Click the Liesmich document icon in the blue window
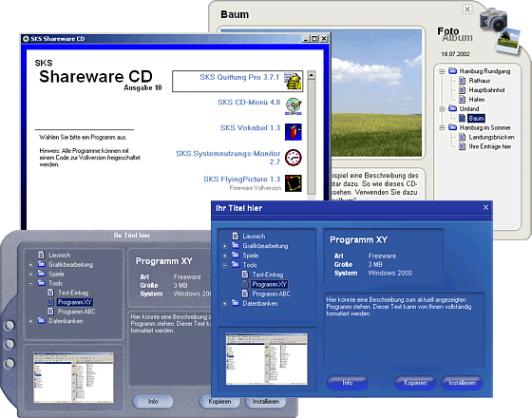Viewport: 532px width, 418px height. click(236, 236)
